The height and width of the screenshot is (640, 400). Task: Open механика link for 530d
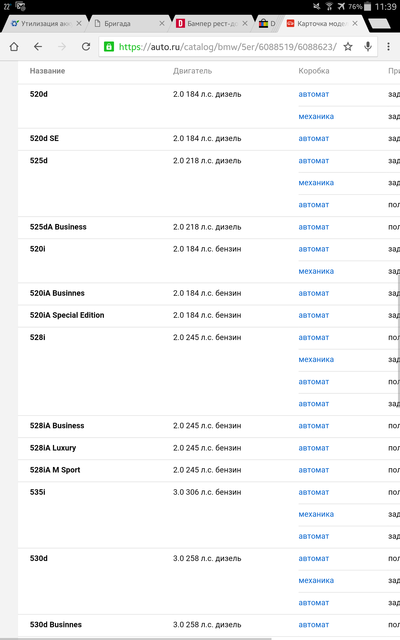[x=316, y=580]
